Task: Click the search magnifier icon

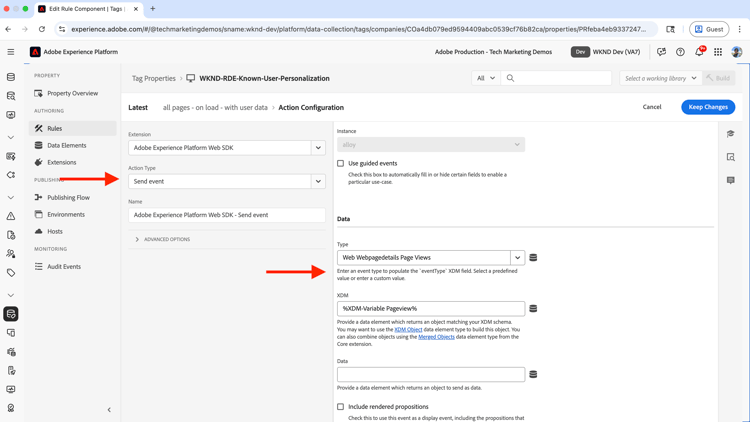Action: [x=510, y=78]
